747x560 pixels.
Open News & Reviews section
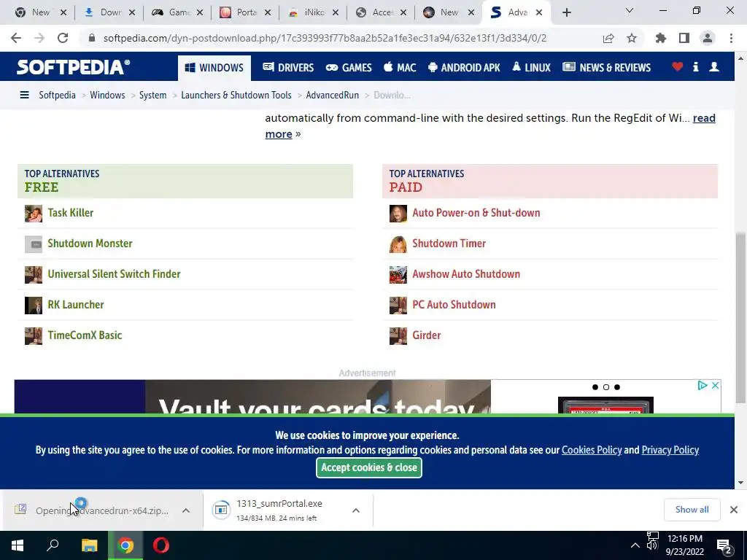606,68
